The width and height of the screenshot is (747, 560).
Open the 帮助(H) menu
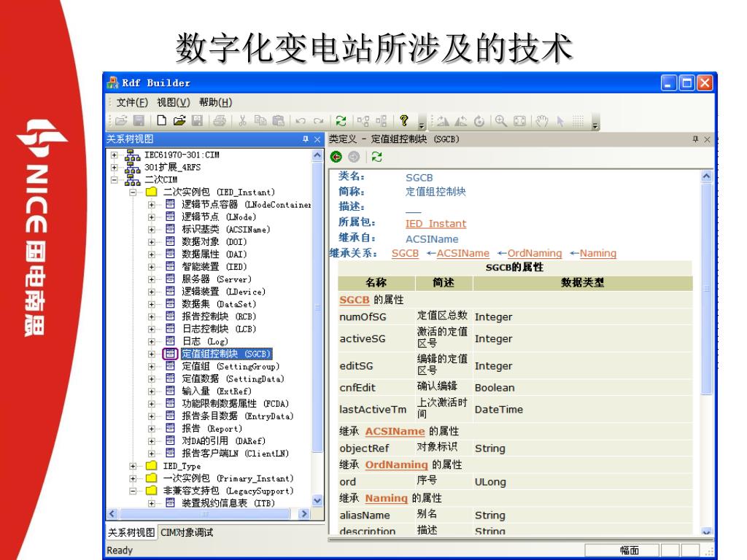pyautogui.click(x=215, y=102)
